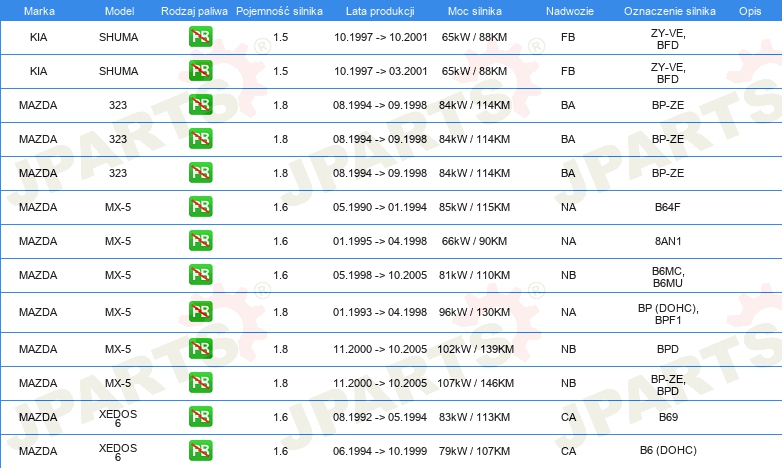
Task: Click the KIA make in the 03.2001 row
Action: pyautogui.click(x=38, y=71)
